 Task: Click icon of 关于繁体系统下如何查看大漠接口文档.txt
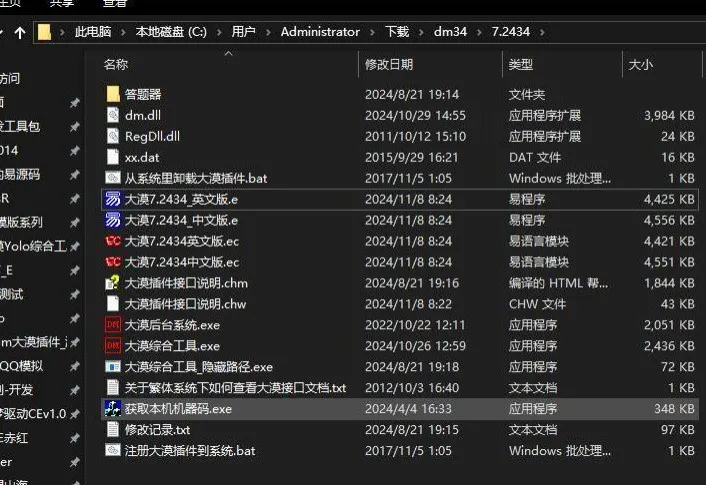coord(113,387)
